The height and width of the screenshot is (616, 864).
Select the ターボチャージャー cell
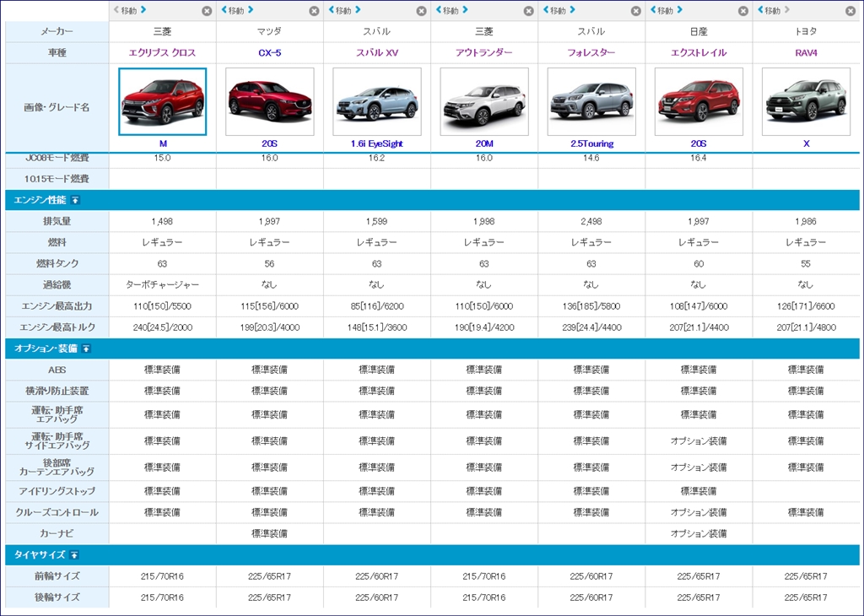(163, 285)
